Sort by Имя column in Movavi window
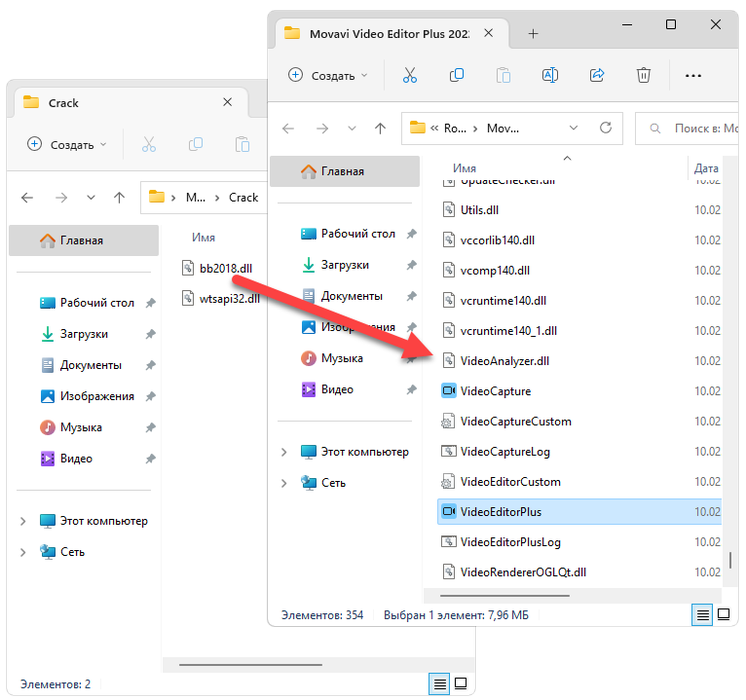The height and width of the screenshot is (700, 746). click(464, 168)
